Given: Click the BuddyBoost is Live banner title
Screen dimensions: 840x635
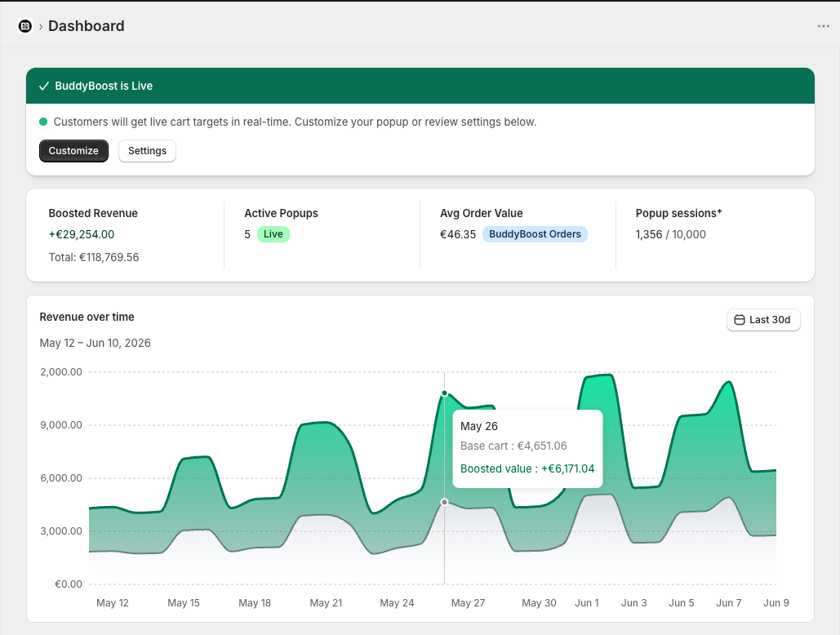Looking at the screenshot, I should pos(104,87).
